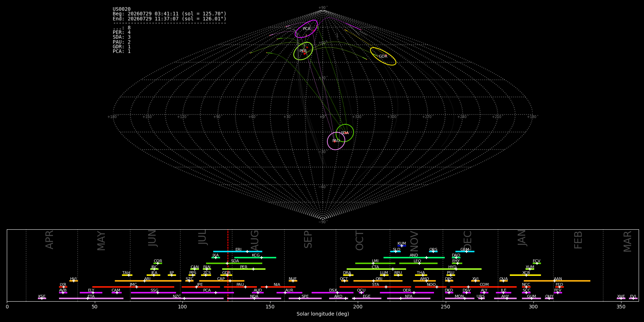The height and width of the screenshot is (322, 644).
Task: Click the GEM shower bar in December
Action: point(465,252)
